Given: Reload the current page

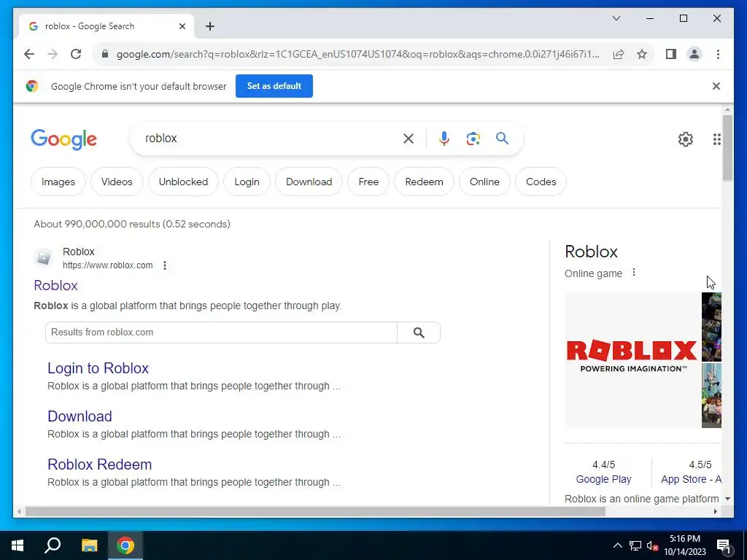Looking at the screenshot, I should (x=76, y=54).
